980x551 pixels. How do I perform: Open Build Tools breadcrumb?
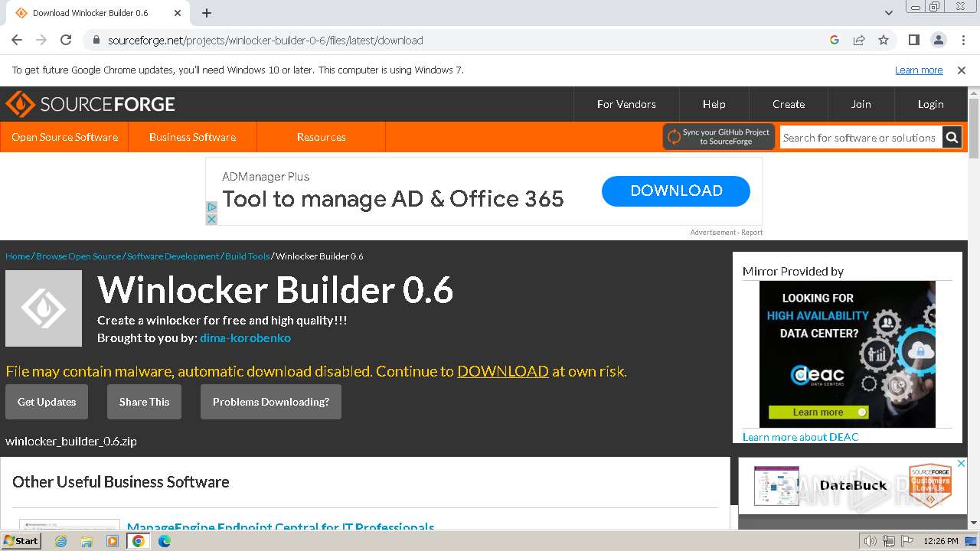(247, 256)
